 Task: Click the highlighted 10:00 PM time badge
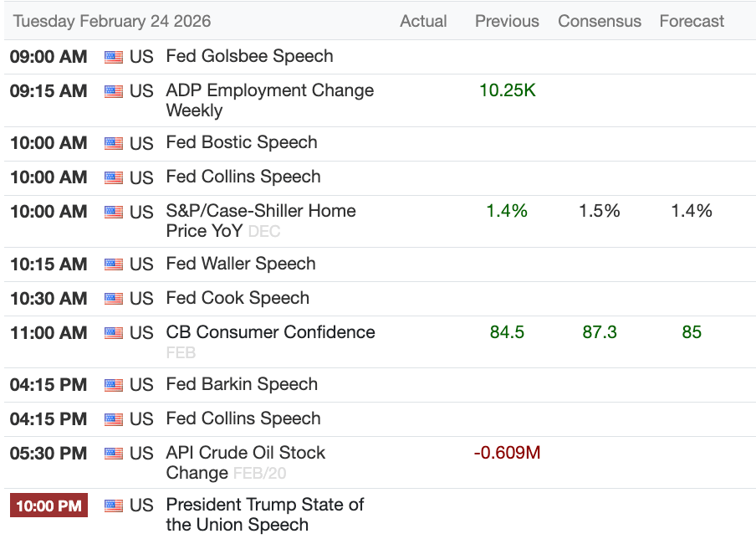click(x=49, y=506)
